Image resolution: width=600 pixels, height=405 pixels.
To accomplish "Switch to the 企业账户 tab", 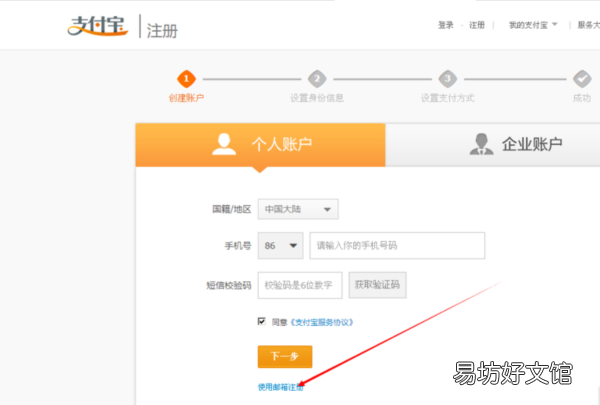I will coord(492,145).
